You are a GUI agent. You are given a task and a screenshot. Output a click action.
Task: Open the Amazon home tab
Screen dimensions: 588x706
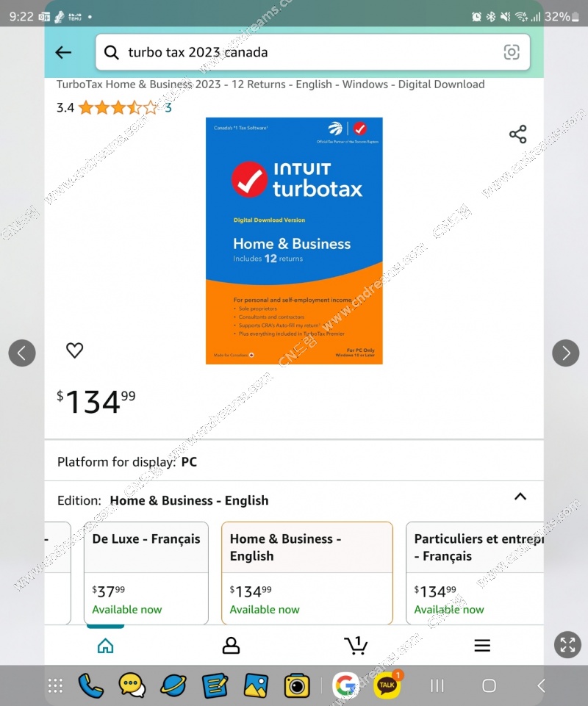(x=105, y=646)
